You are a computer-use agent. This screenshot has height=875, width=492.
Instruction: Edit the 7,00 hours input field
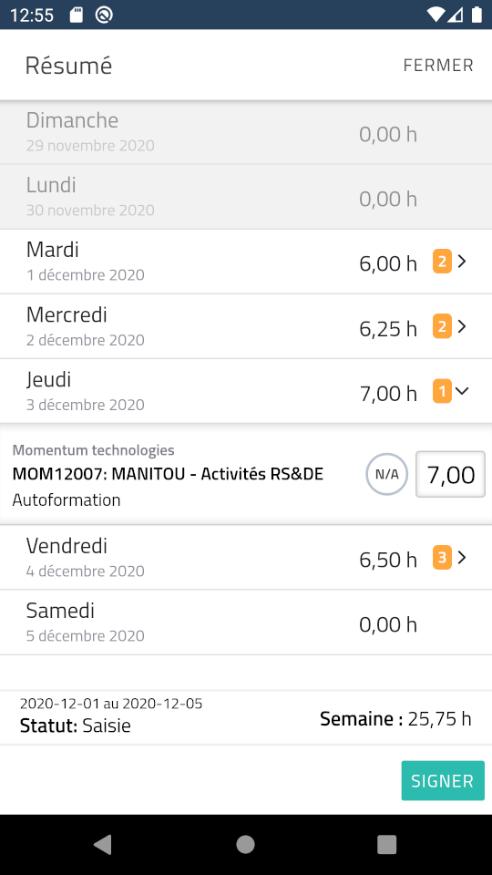(451, 474)
